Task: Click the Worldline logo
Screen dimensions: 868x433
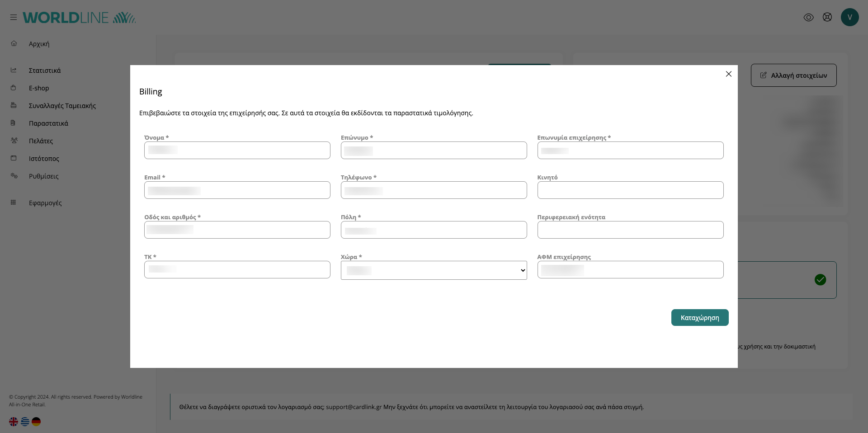Action: point(79,18)
